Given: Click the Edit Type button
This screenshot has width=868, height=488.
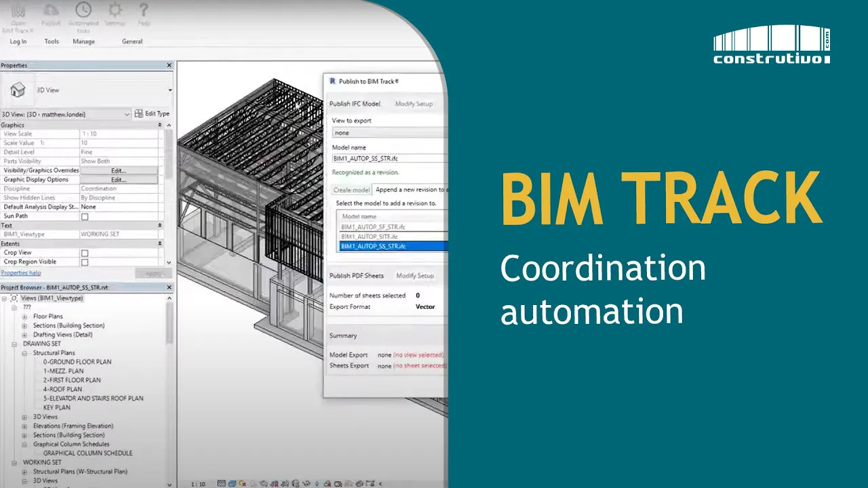Looking at the screenshot, I should (x=152, y=114).
